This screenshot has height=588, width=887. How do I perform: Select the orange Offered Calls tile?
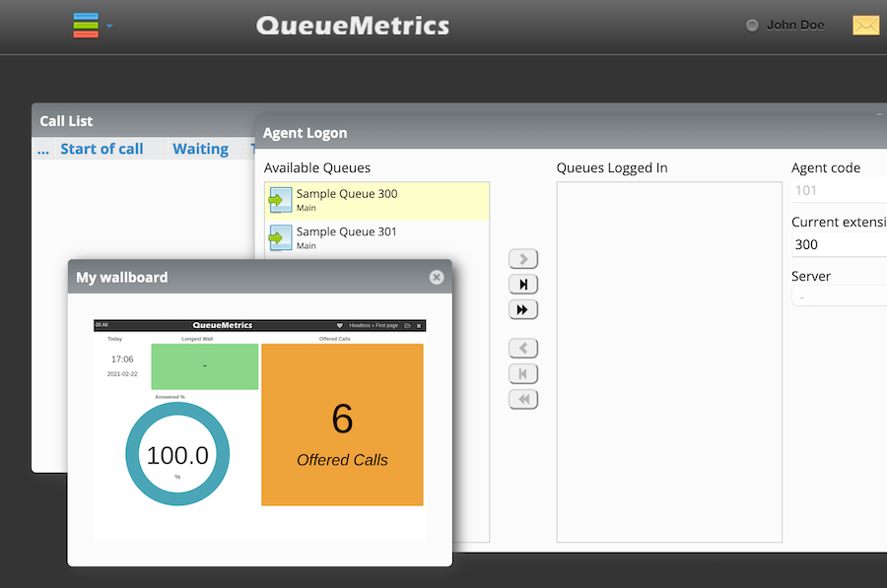coord(342,425)
